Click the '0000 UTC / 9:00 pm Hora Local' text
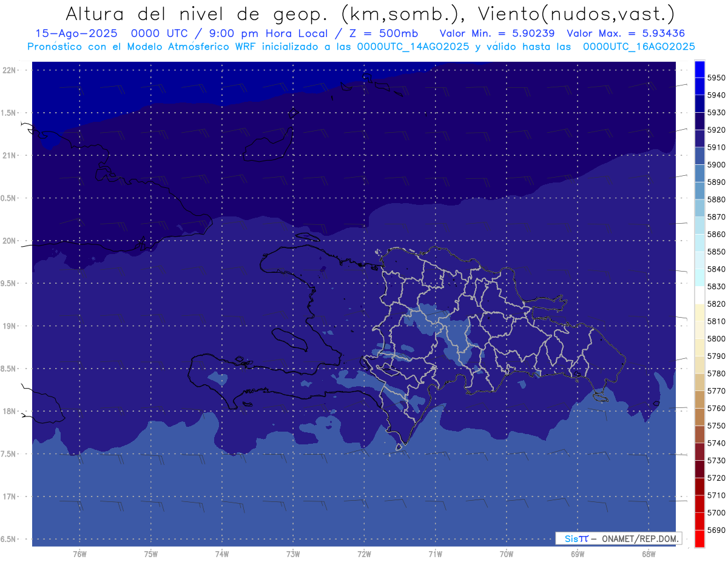The height and width of the screenshot is (562, 728). click(x=229, y=33)
